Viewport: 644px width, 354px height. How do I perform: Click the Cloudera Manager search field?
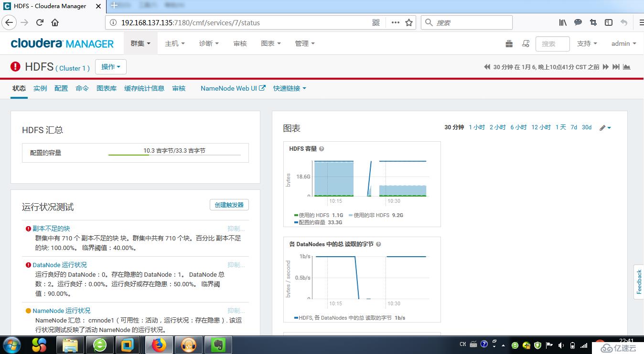click(x=553, y=43)
